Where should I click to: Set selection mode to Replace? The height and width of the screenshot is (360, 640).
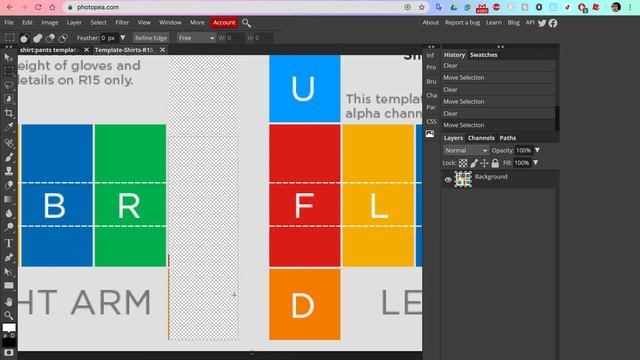[24, 38]
